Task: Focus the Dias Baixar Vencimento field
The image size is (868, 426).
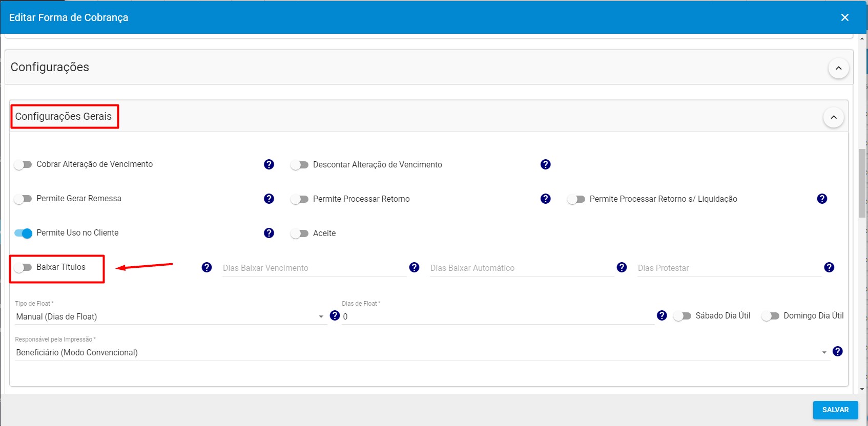Action: [x=315, y=268]
